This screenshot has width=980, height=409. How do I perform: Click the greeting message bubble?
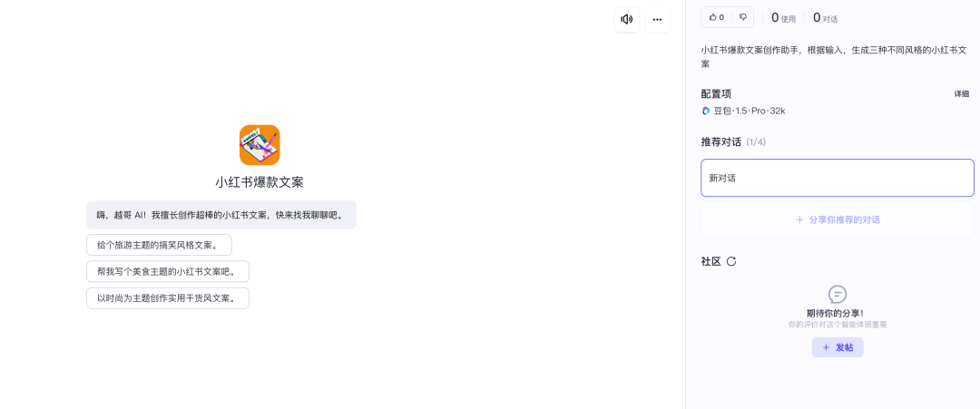tap(220, 215)
